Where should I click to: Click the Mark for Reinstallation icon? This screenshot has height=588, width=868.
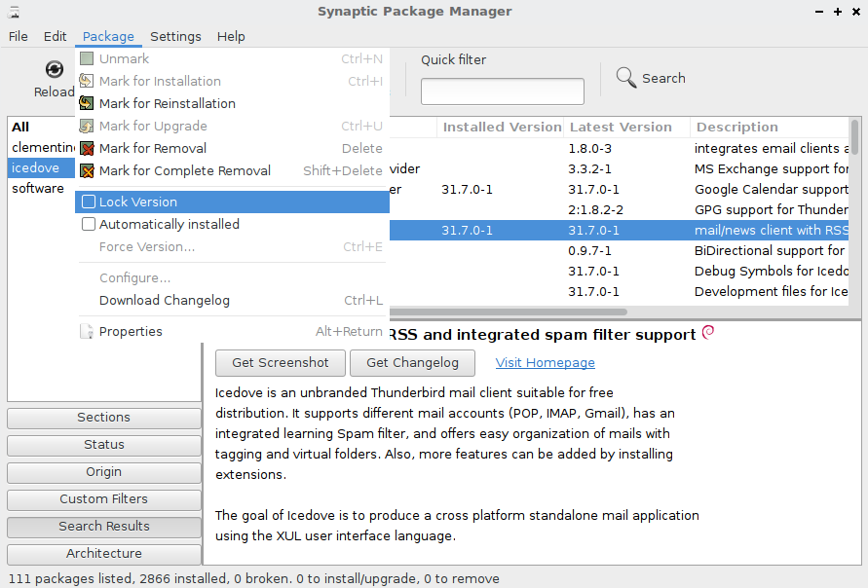87,103
